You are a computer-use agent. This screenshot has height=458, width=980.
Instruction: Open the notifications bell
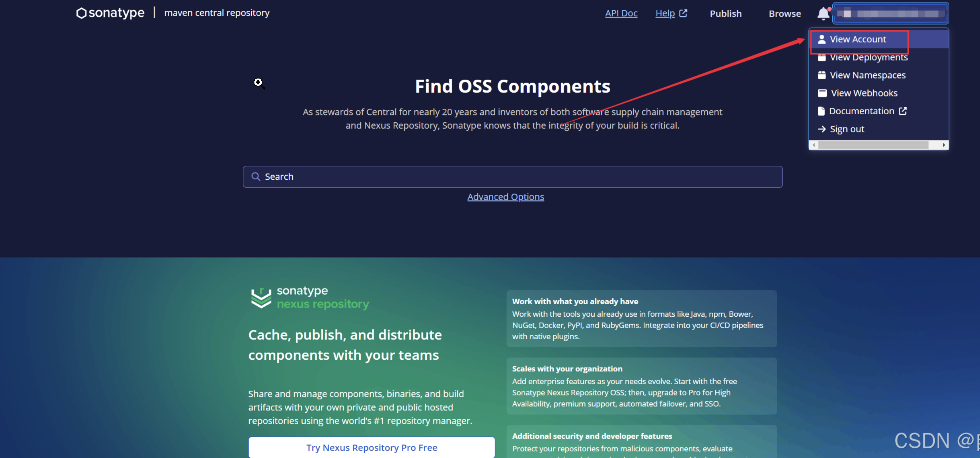coord(823,13)
